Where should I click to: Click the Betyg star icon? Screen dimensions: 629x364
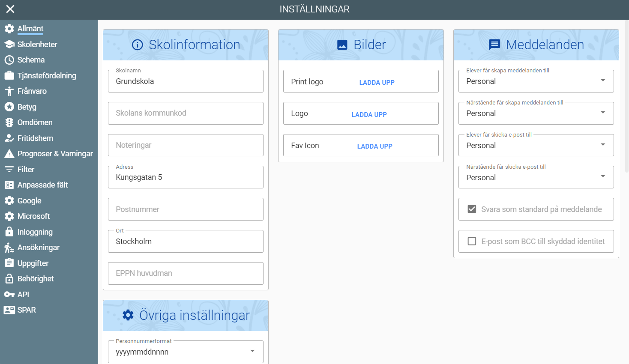9,107
